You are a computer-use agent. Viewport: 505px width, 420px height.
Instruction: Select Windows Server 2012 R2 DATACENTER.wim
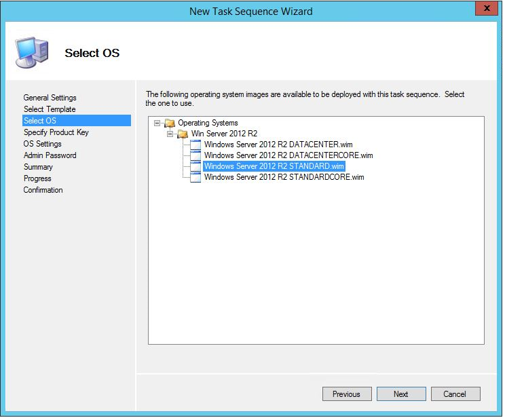(278, 145)
